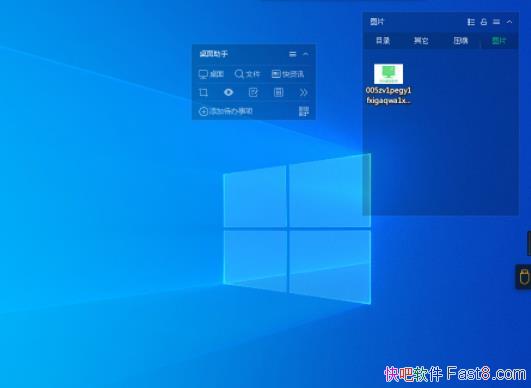
Task: Collapse the desktop assistant widget
Action: point(305,54)
